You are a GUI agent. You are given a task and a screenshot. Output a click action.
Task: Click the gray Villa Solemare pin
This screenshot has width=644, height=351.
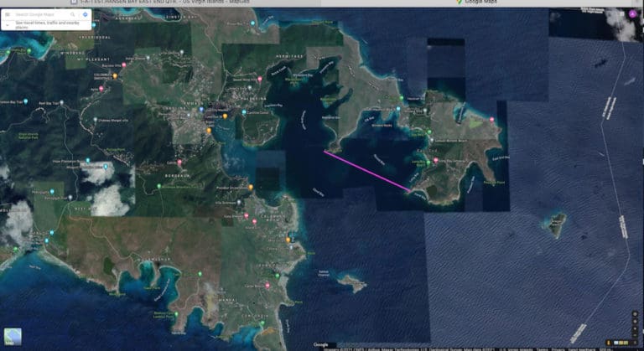click(239, 203)
